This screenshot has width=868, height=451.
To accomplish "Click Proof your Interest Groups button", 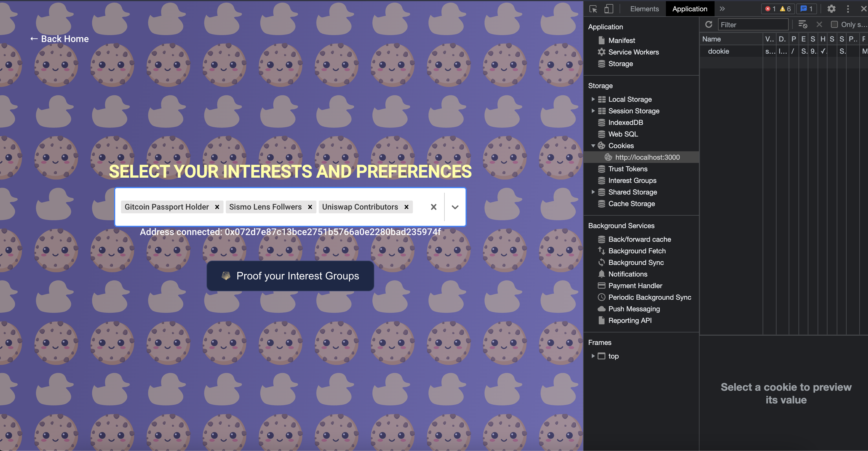I will pos(290,276).
